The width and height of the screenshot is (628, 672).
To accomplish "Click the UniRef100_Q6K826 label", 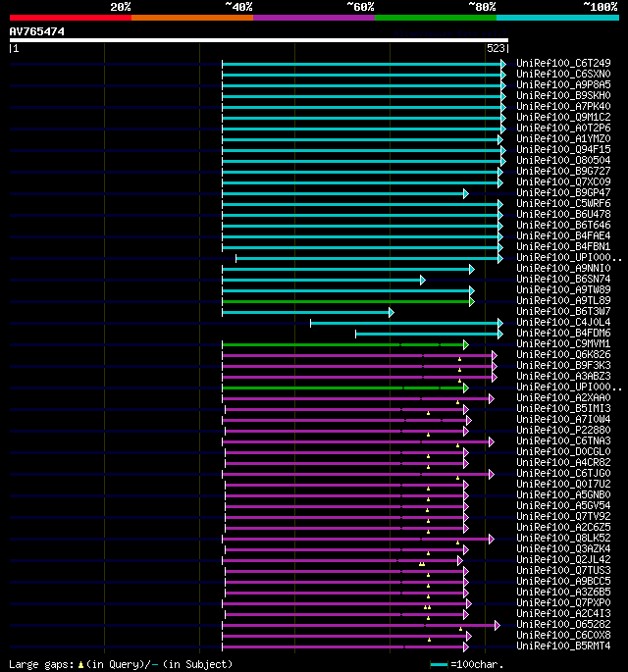I will [563, 354].
